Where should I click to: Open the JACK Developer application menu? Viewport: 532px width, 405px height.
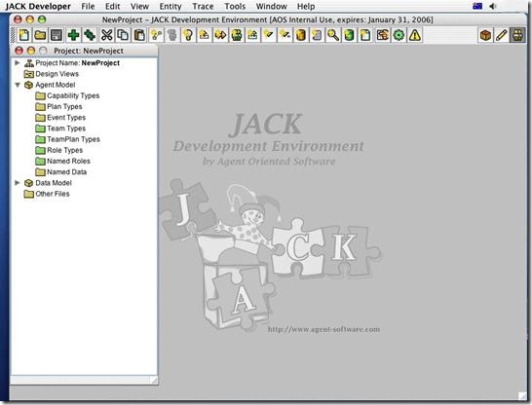38,6
